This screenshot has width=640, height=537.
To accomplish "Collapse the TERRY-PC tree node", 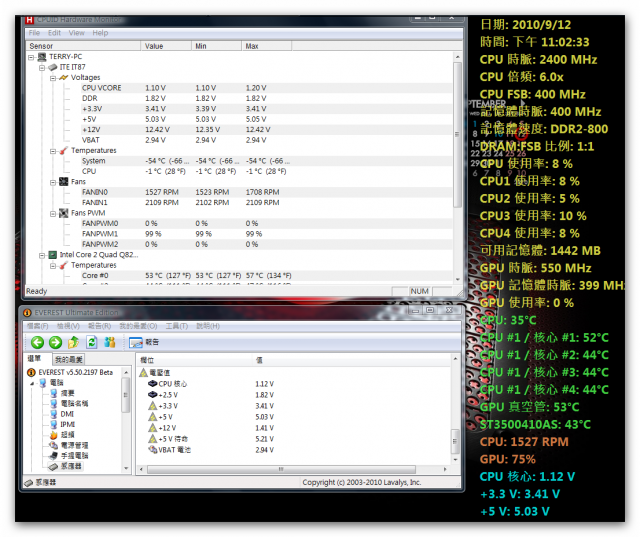I will (31, 57).
